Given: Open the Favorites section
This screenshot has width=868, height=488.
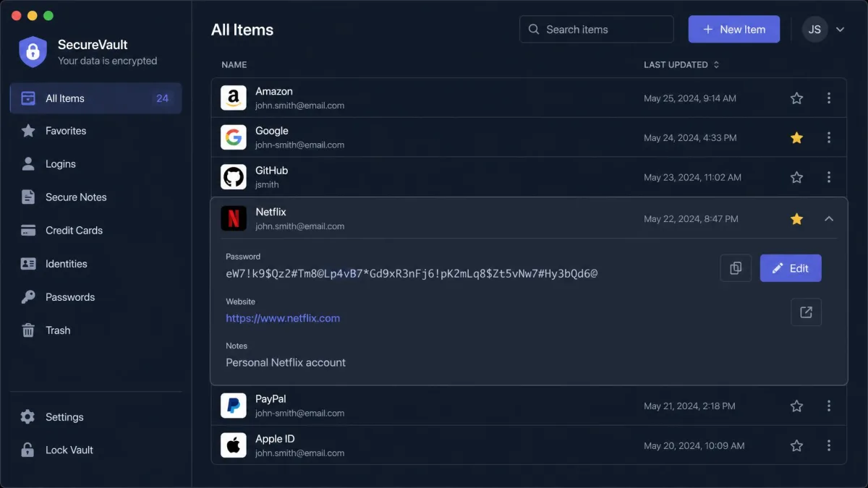Looking at the screenshot, I should [95, 131].
